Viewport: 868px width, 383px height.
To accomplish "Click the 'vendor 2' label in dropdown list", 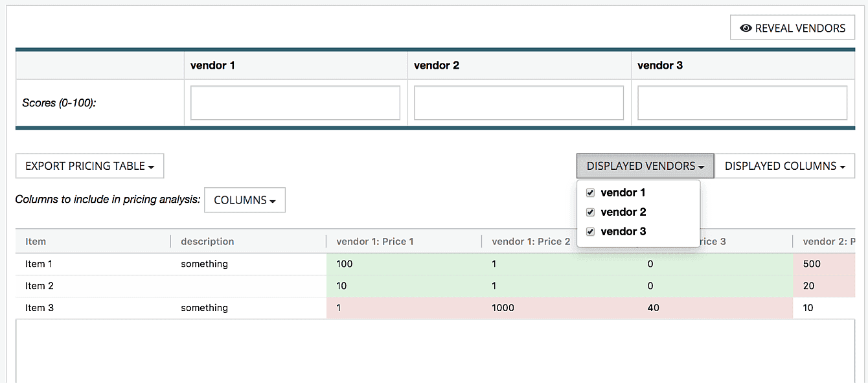I will (x=623, y=212).
